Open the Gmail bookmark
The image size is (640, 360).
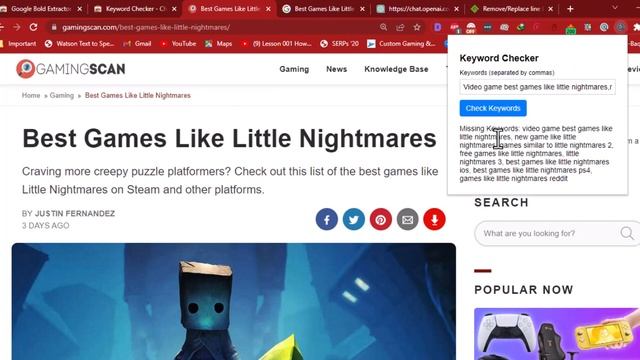137,44
